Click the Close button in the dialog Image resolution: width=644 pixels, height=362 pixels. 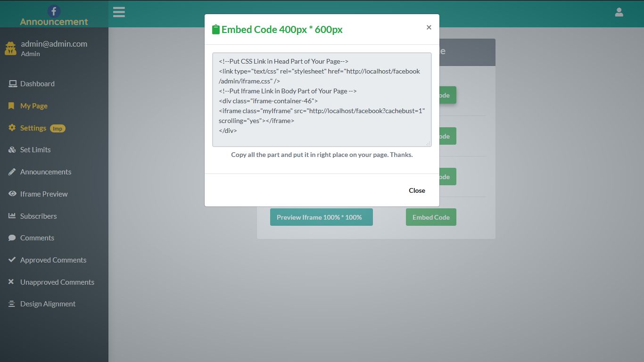click(416, 190)
